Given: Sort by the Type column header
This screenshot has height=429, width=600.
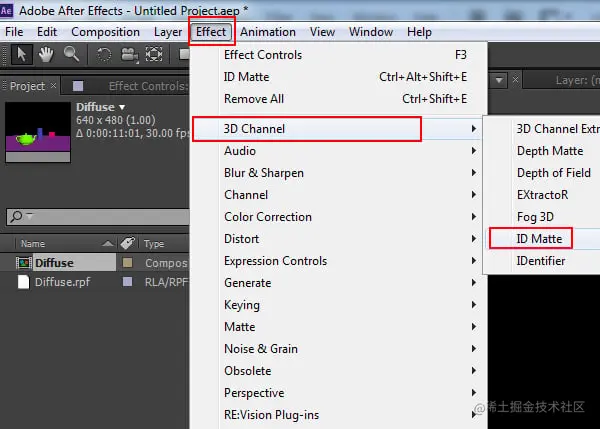Looking at the screenshot, I should (x=154, y=243).
